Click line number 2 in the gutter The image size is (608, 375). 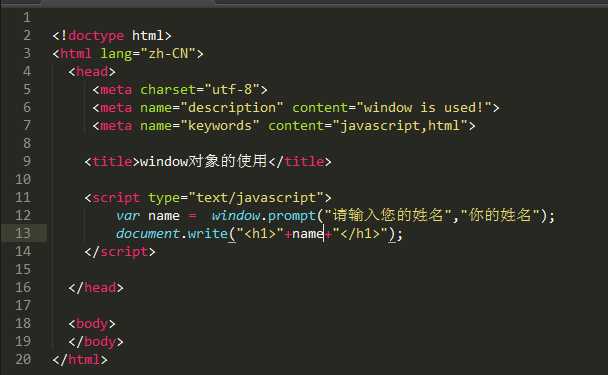[x=27, y=35]
